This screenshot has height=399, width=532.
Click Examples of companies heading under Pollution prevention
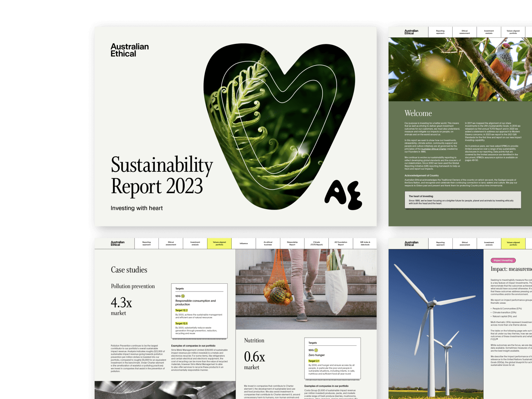(x=193, y=346)
